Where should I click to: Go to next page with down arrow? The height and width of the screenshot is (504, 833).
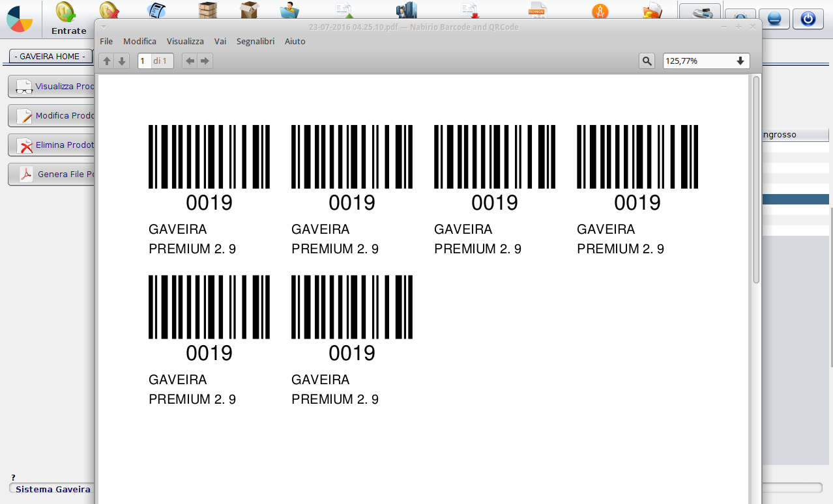click(122, 61)
